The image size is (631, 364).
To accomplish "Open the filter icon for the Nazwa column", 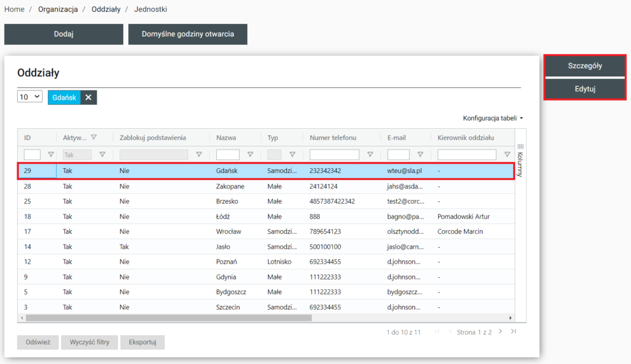I will 250,155.
